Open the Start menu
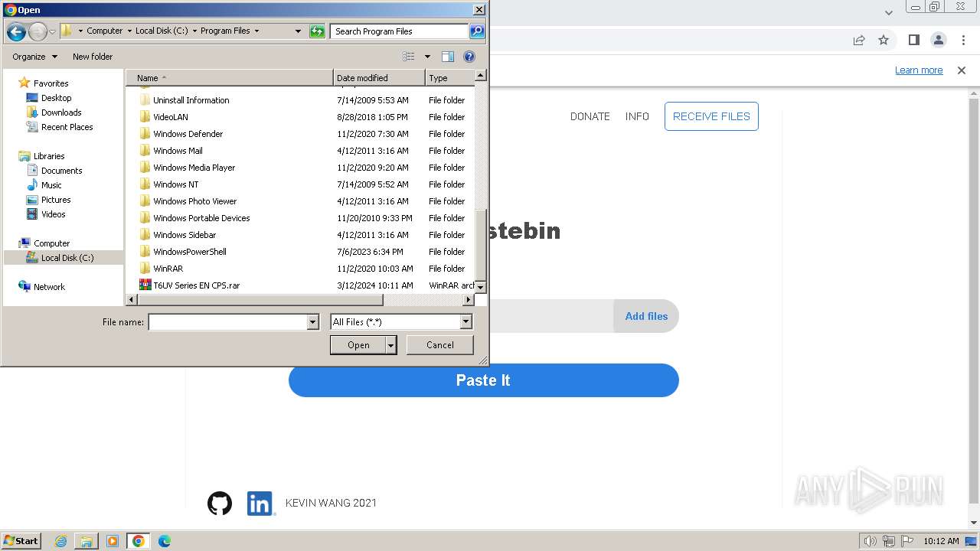This screenshot has height=551, width=980. coord(21,541)
